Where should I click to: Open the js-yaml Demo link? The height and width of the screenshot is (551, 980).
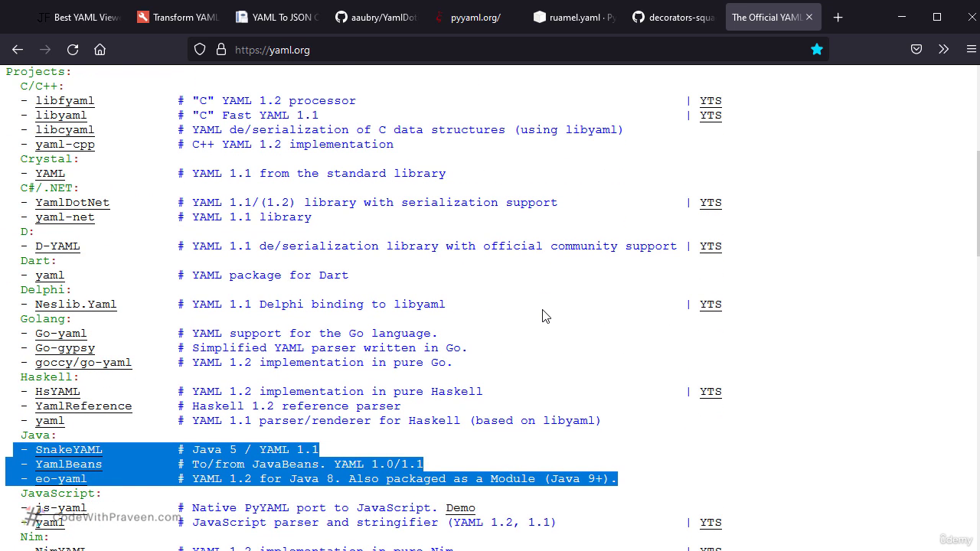(461, 508)
